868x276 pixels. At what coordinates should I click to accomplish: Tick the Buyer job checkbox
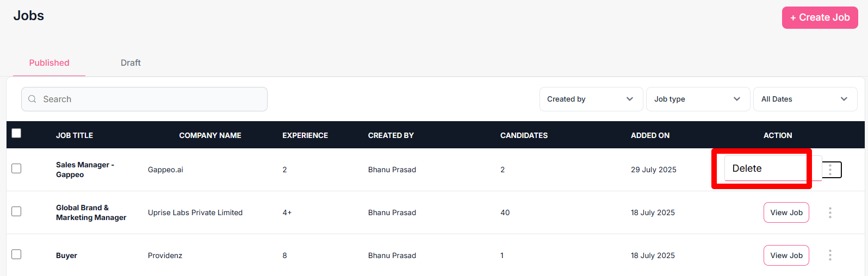tap(16, 254)
